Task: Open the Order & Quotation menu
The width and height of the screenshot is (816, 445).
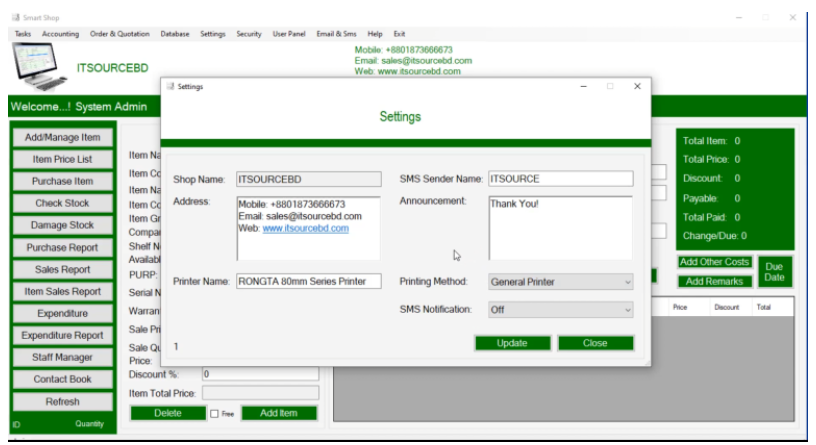Action: (x=119, y=34)
